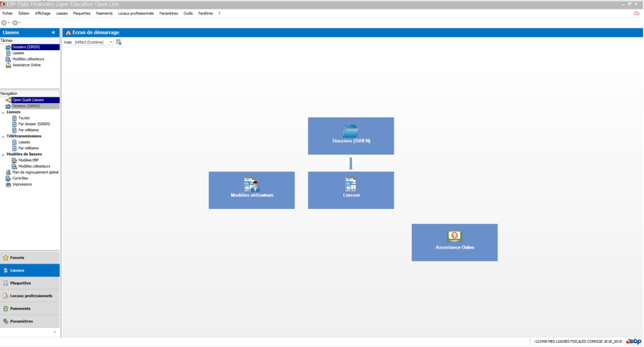Click the Modèles utilisateurs tile on the start screen
Viewport: 644px width, 347px height.
click(251, 190)
